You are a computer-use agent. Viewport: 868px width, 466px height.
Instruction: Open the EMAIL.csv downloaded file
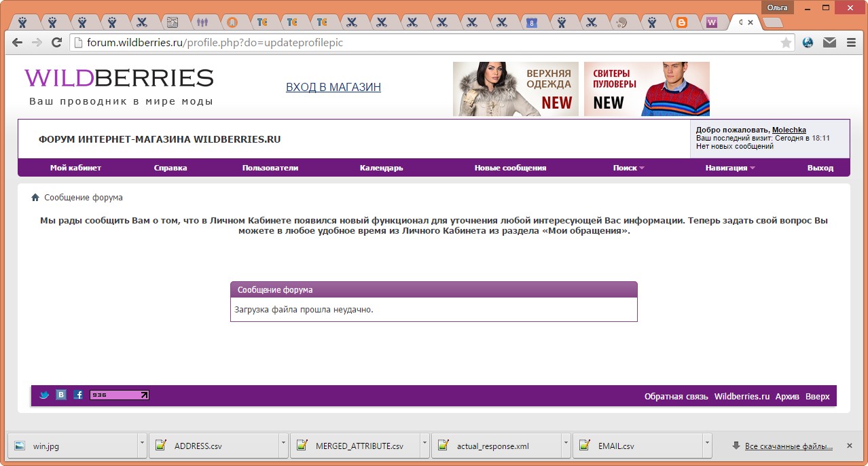tap(638, 446)
